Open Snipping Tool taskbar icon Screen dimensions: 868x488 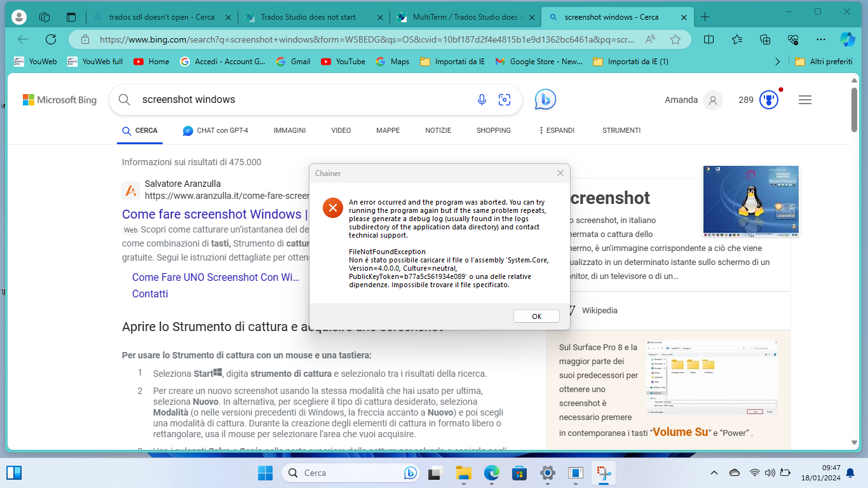coord(602,473)
